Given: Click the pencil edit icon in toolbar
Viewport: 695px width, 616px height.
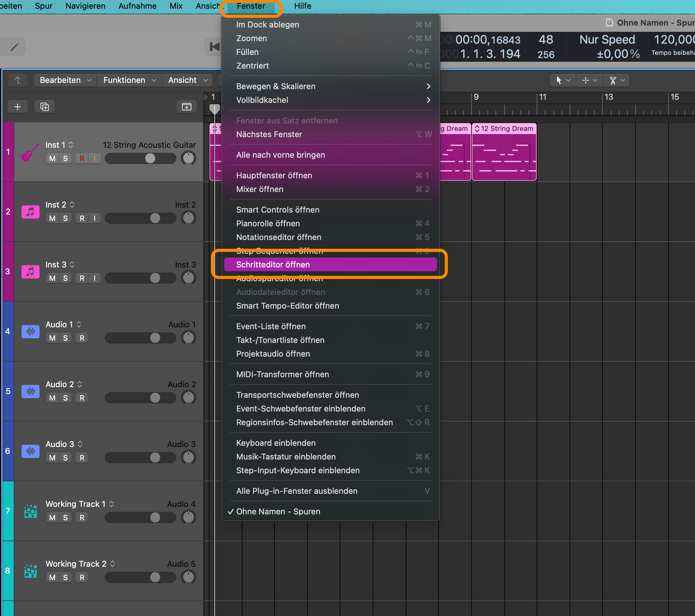Looking at the screenshot, I should coord(14,47).
